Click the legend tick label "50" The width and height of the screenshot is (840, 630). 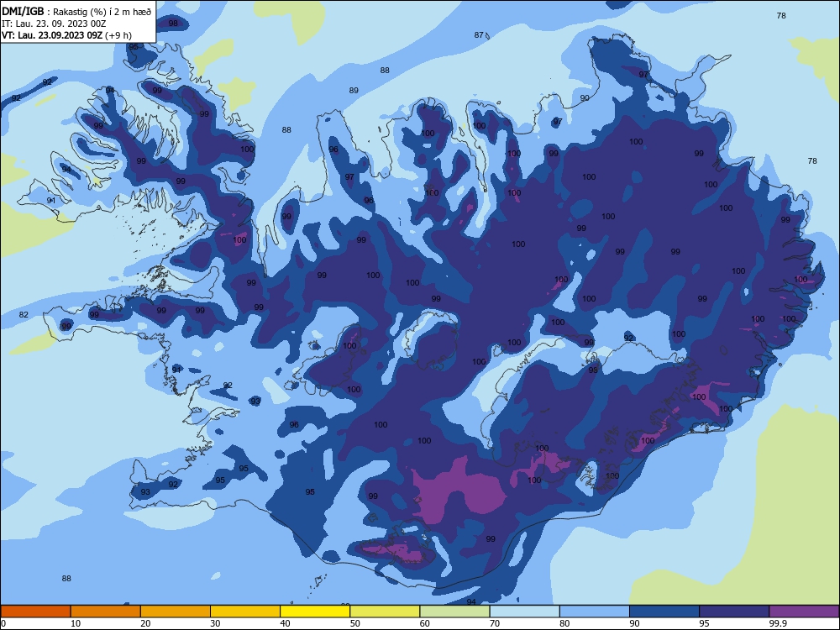354,623
